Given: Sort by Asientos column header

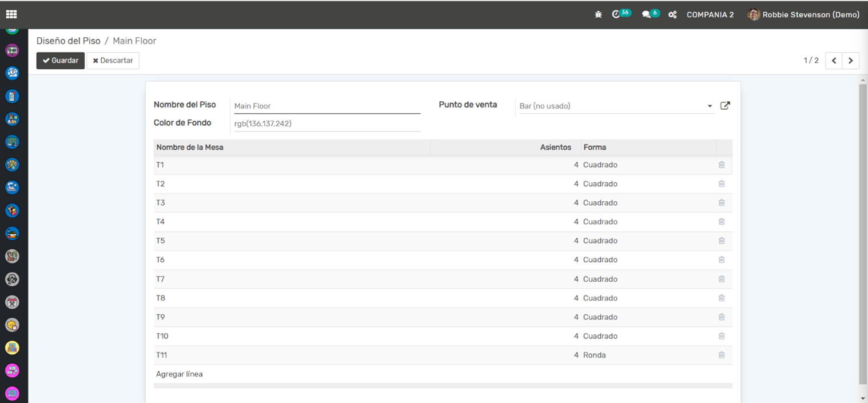Looking at the screenshot, I should [x=555, y=147].
